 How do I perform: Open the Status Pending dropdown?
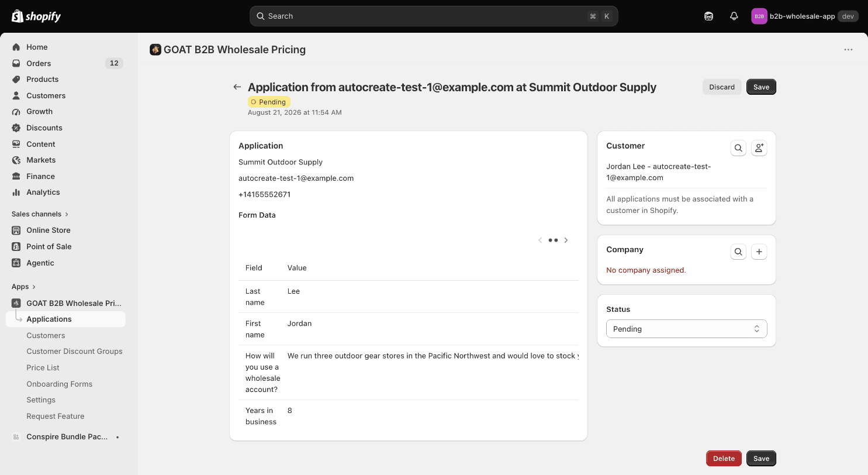tap(686, 329)
